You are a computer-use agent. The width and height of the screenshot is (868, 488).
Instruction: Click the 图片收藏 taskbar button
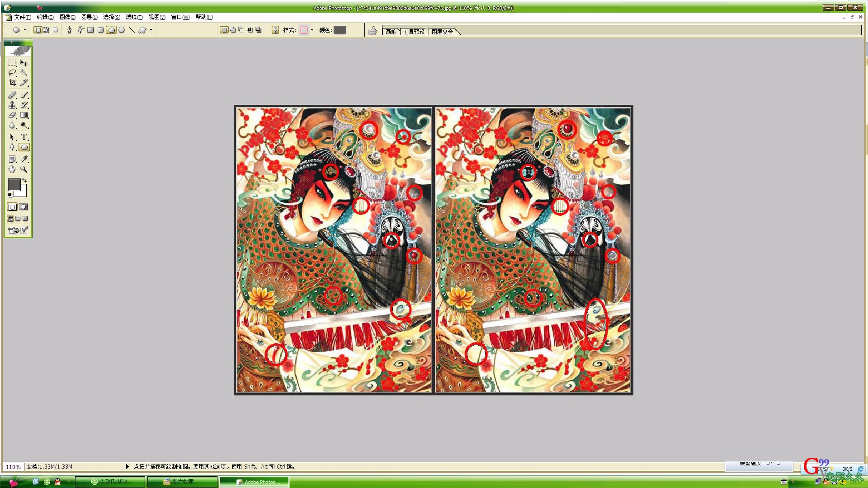click(x=182, y=482)
